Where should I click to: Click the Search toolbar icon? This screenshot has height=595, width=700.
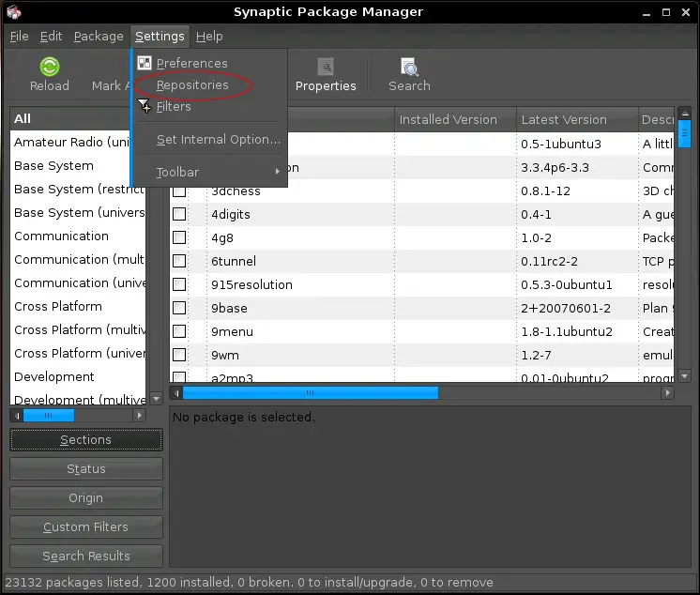pyautogui.click(x=409, y=68)
